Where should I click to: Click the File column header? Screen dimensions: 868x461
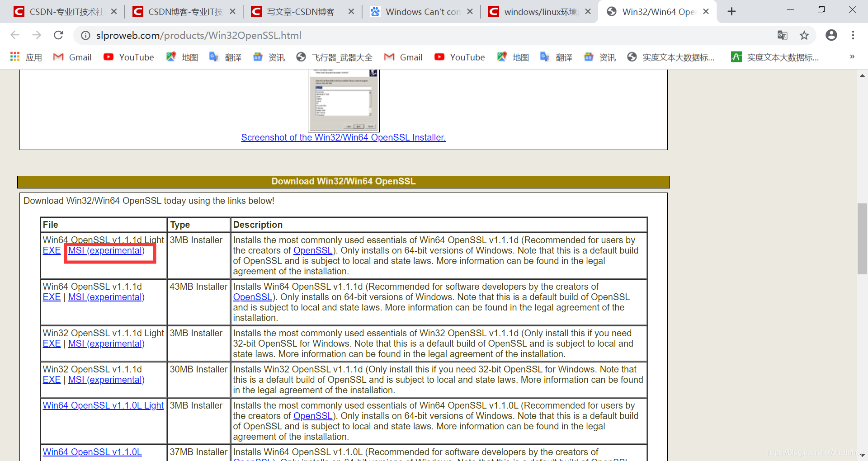pos(104,225)
